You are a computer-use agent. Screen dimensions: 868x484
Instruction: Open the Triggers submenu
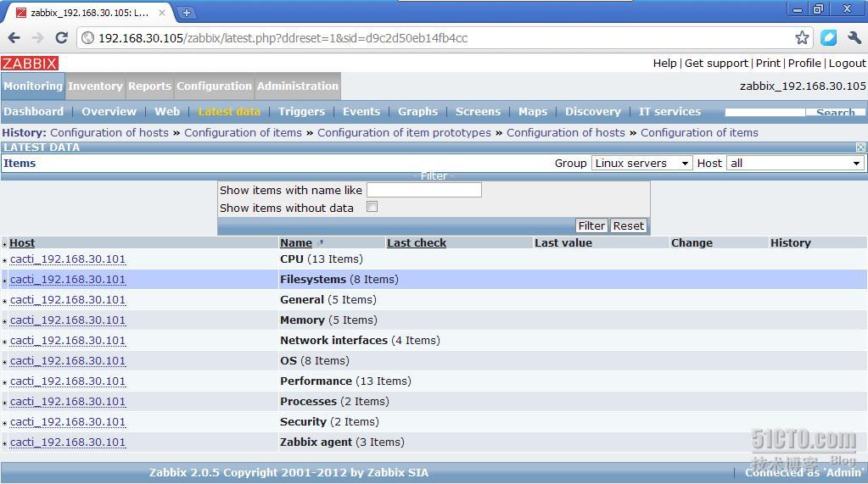coord(302,112)
